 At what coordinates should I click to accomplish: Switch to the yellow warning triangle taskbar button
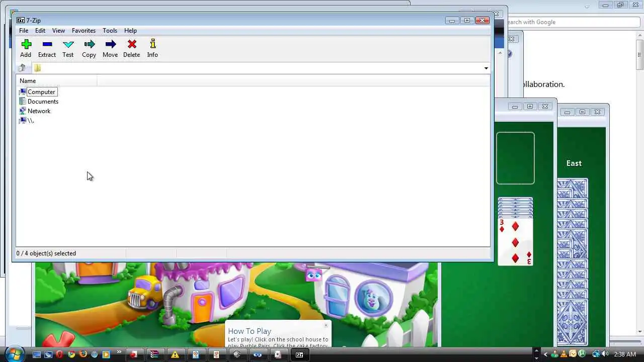click(x=175, y=354)
